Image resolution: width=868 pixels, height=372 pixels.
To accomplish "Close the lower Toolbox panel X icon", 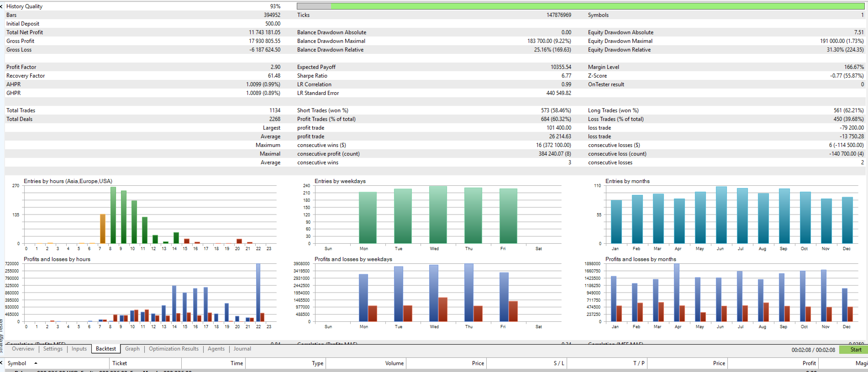I will tap(1, 363).
